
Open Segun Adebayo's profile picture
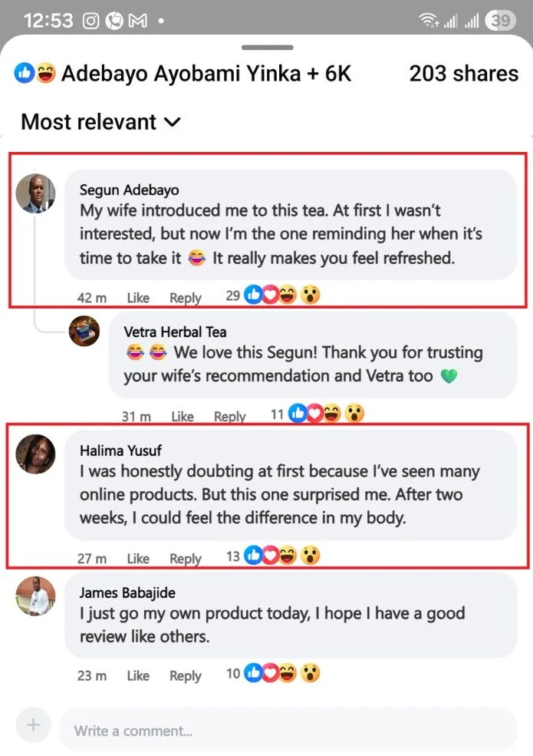coord(35,193)
